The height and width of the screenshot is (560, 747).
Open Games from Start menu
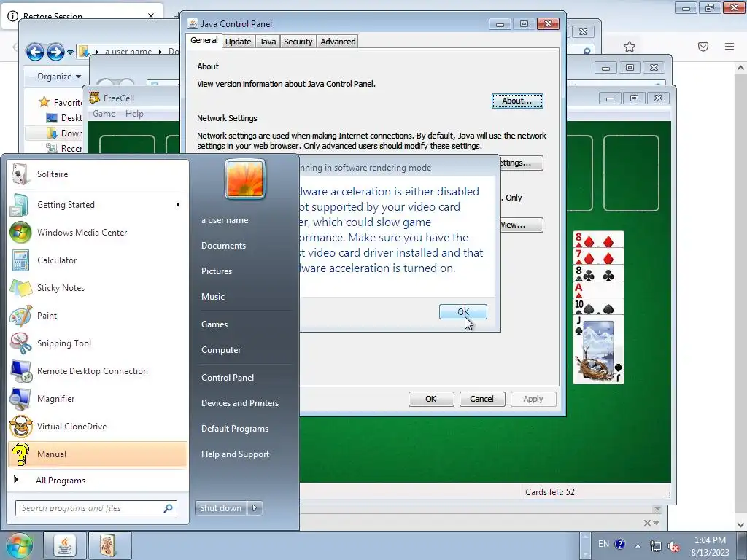tap(214, 324)
